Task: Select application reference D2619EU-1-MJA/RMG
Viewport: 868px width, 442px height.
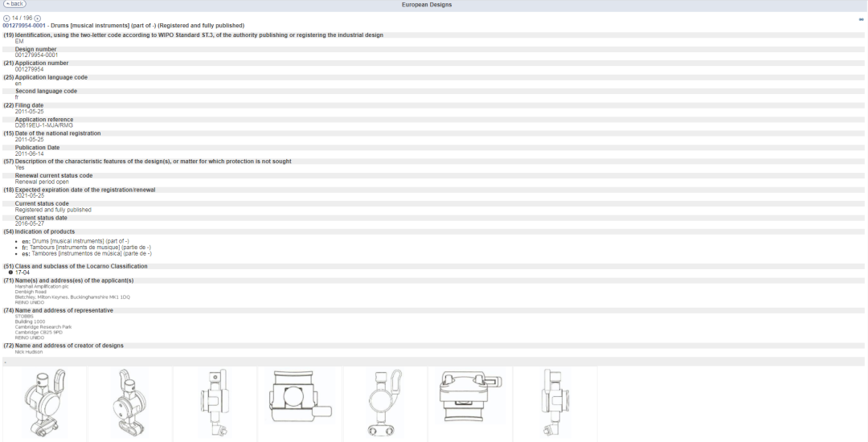Action: point(43,125)
